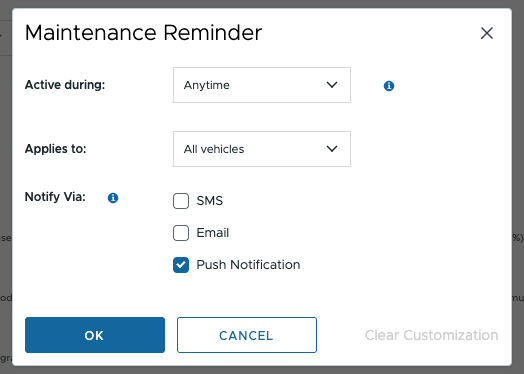
Task: Click the Clear Customization link
Action: coord(431,335)
